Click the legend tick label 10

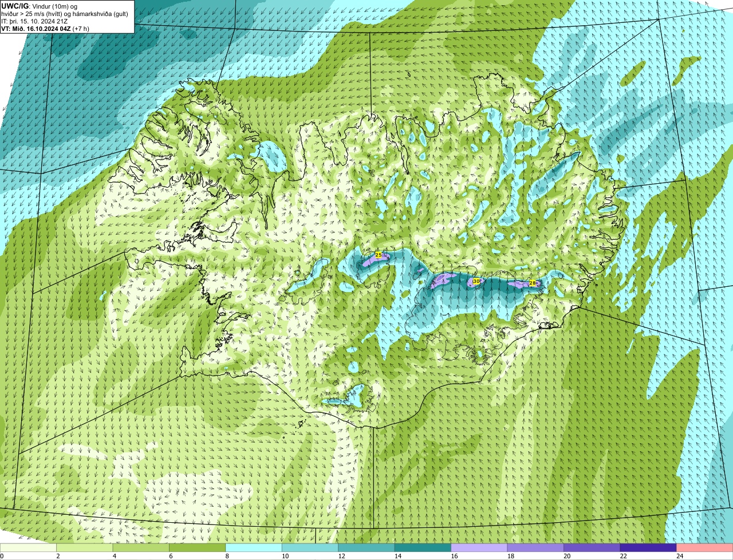285,555
